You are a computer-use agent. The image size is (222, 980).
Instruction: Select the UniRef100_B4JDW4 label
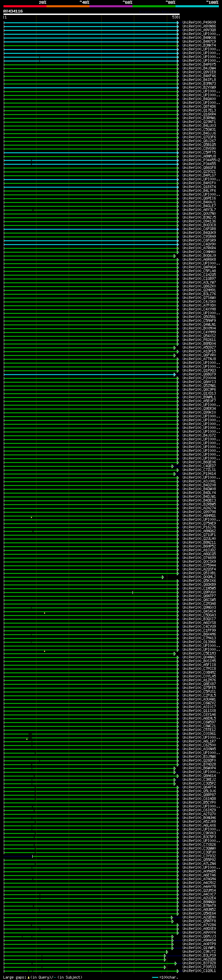[199, 68]
